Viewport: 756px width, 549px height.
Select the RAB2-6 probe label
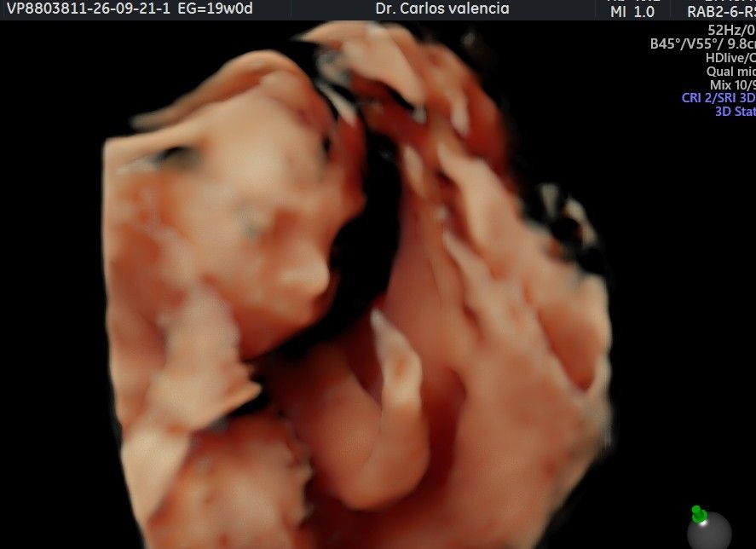click(x=721, y=12)
